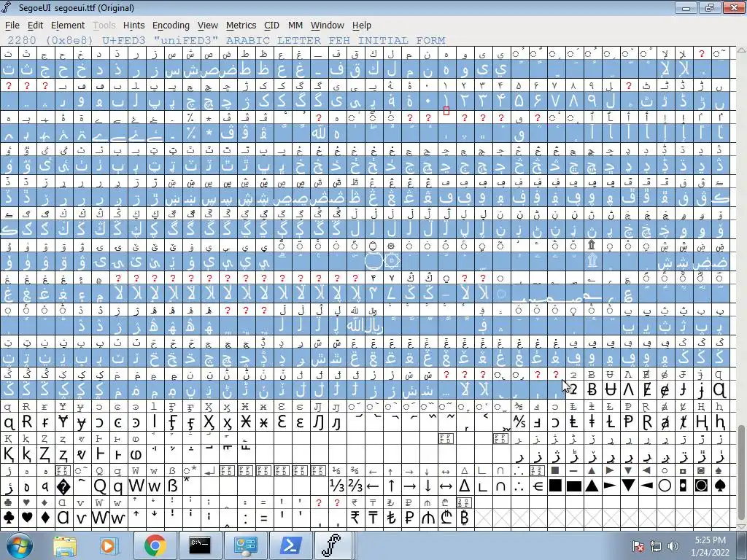Open Windows Explorer from the taskbar

click(65, 545)
